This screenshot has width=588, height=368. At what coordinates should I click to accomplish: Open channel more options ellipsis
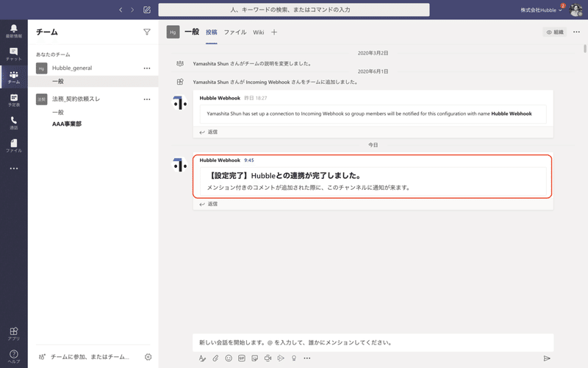[x=576, y=32]
